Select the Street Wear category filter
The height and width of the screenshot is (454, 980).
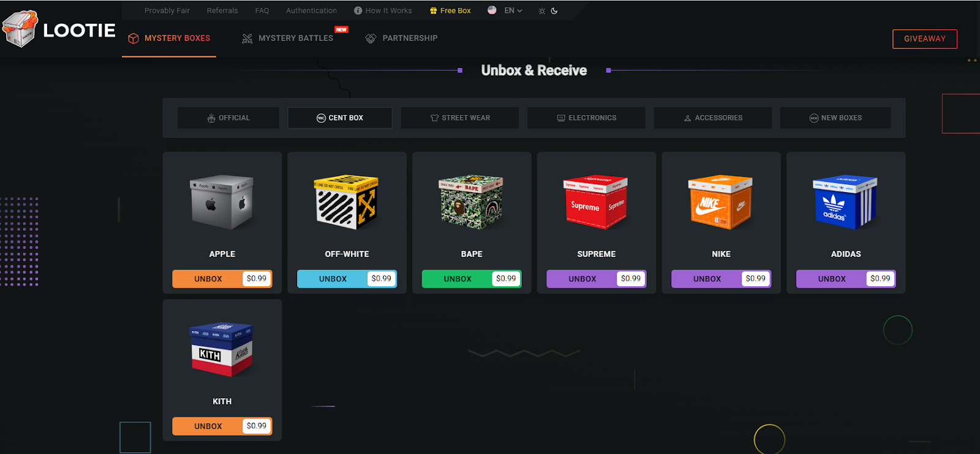(460, 118)
